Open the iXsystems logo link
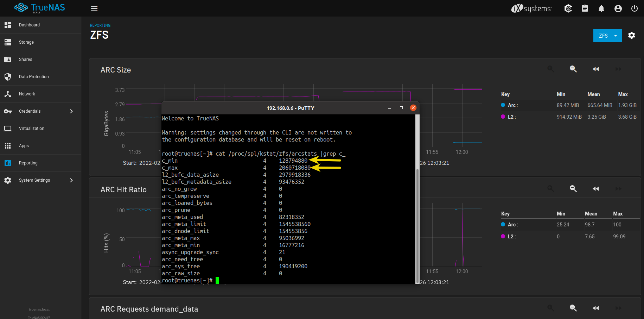Screen dimensions: 644x319 (531, 8)
